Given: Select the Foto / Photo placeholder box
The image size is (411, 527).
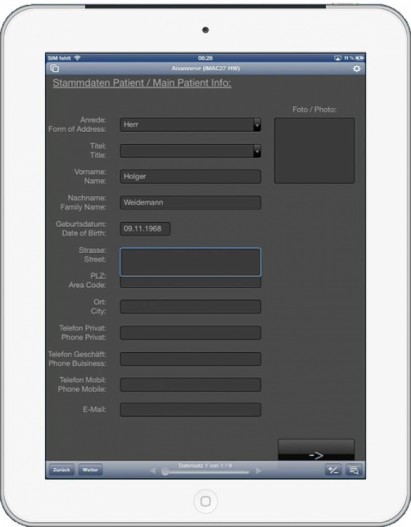Looking at the screenshot, I should pos(314,150).
